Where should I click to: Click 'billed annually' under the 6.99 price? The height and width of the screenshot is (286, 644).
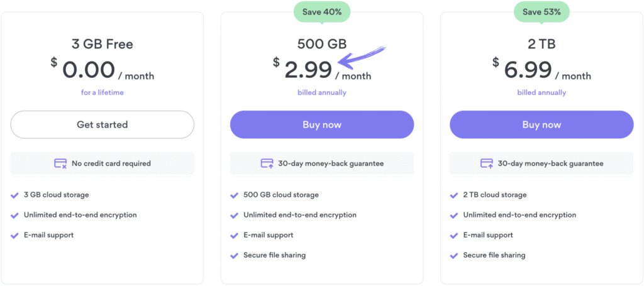541,92
